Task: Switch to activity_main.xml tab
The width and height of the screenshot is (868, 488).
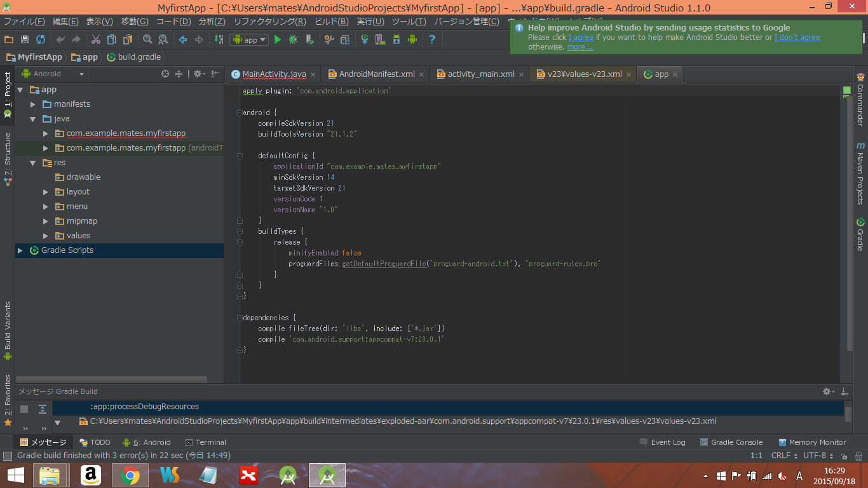Action: point(481,74)
